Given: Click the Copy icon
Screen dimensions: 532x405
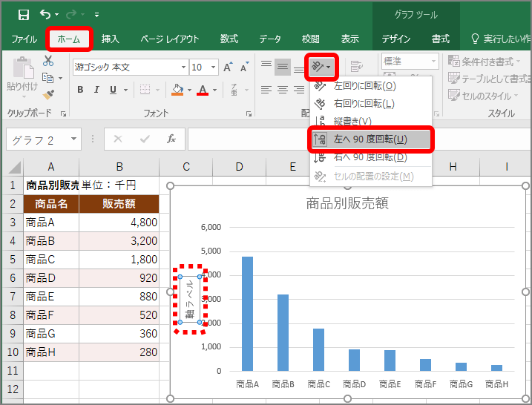Looking at the screenshot, I should (47, 78).
